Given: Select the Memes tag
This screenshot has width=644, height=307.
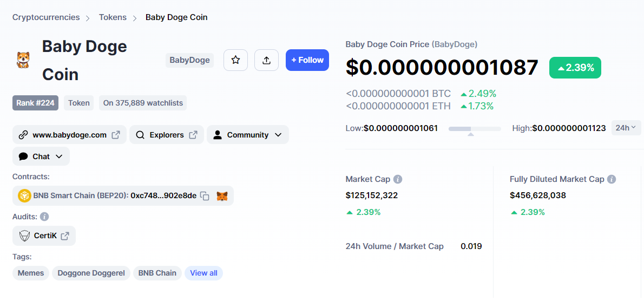Looking at the screenshot, I should pyautogui.click(x=31, y=273).
